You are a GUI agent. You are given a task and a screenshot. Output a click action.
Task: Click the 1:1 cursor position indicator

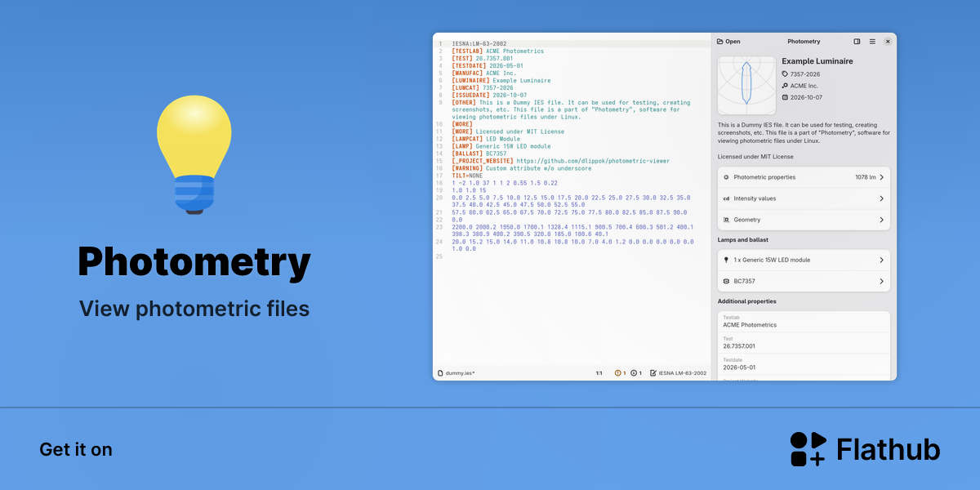click(x=599, y=373)
